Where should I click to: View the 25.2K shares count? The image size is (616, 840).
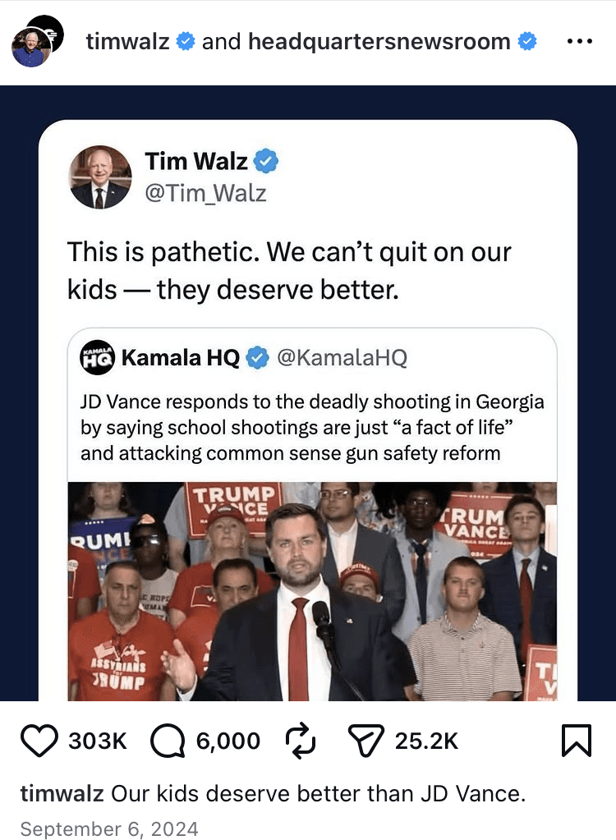(426, 741)
